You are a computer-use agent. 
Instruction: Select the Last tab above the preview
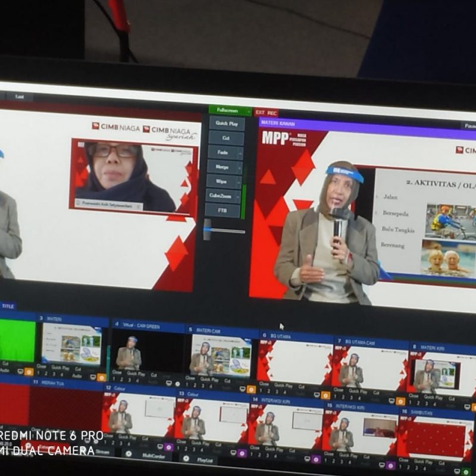click(20, 96)
